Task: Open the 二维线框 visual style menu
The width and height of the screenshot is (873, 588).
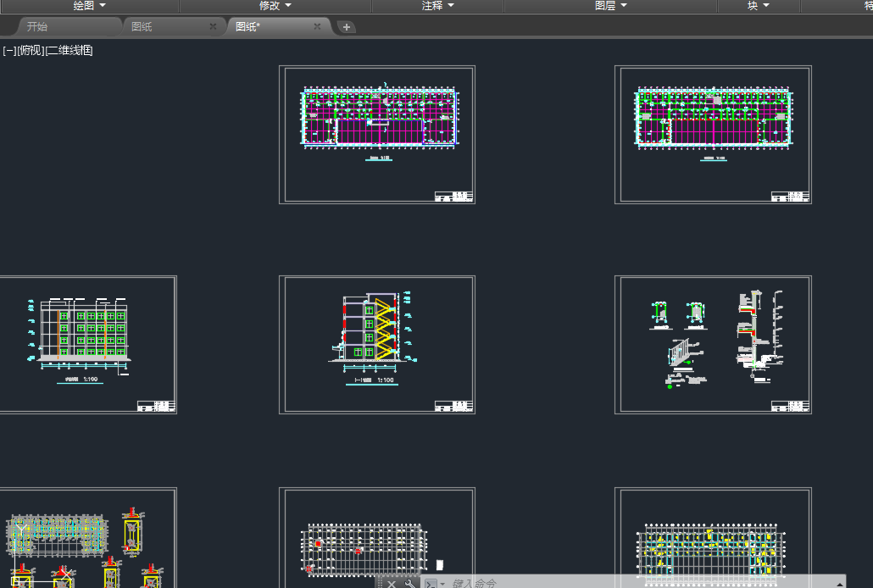Action: pos(69,51)
